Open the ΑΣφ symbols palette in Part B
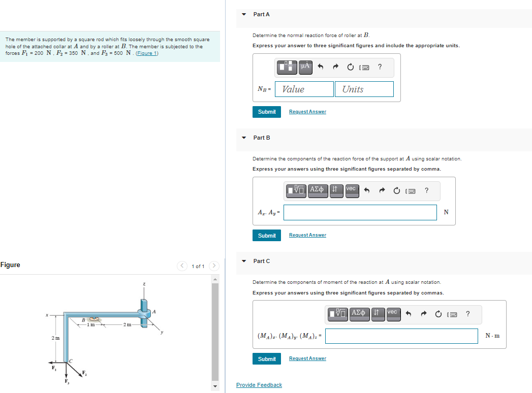Image resolution: width=532 pixels, height=393 pixels. tap(317, 190)
